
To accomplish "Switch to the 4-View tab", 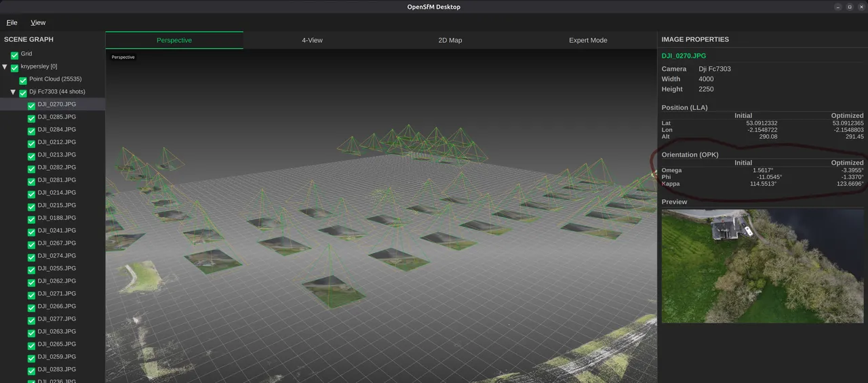I will coord(312,40).
